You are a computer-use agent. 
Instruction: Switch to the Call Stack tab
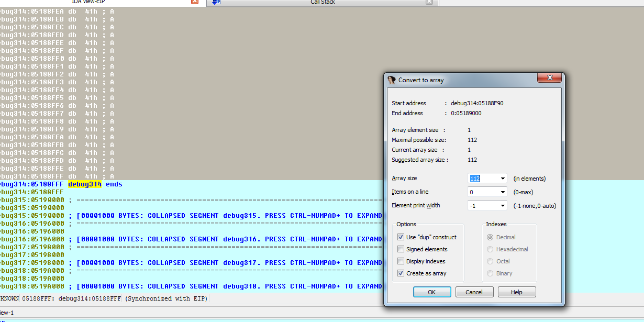[323, 2]
